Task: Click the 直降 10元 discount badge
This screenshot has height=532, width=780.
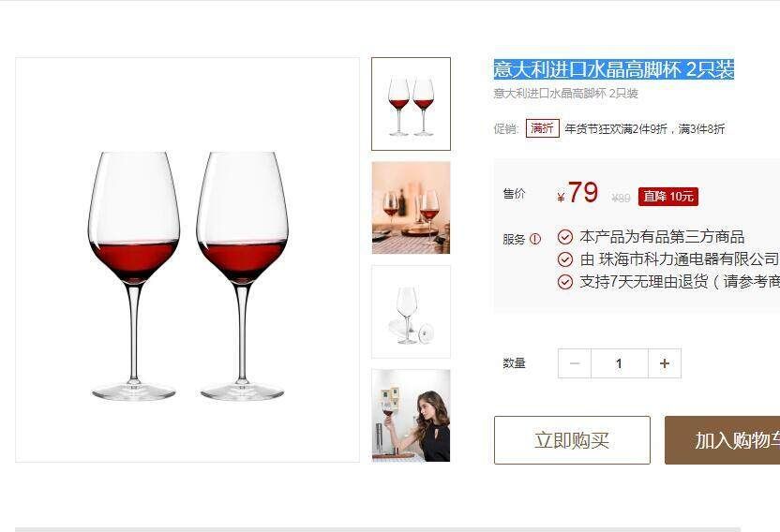Action: 668,197
